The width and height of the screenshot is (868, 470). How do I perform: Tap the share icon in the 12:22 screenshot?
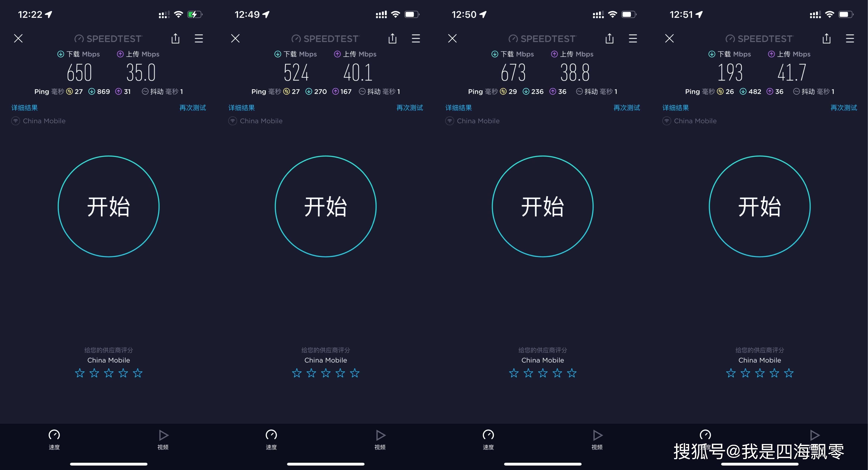[175, 38]
